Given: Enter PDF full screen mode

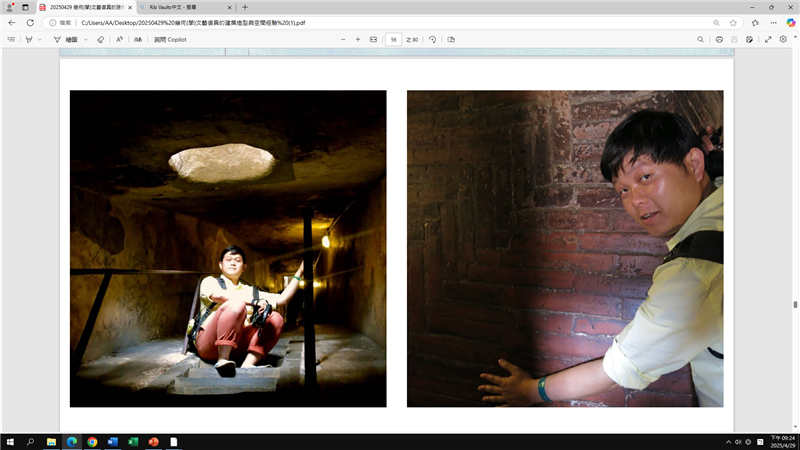Looking at the screenshot, I should 768,39.
